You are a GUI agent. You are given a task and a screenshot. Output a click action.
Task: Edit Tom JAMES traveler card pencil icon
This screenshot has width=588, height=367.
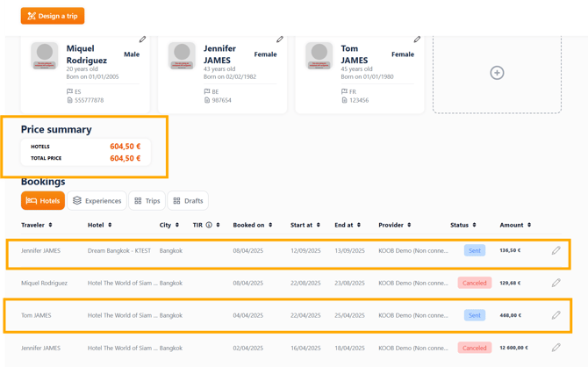click(417, 40)
